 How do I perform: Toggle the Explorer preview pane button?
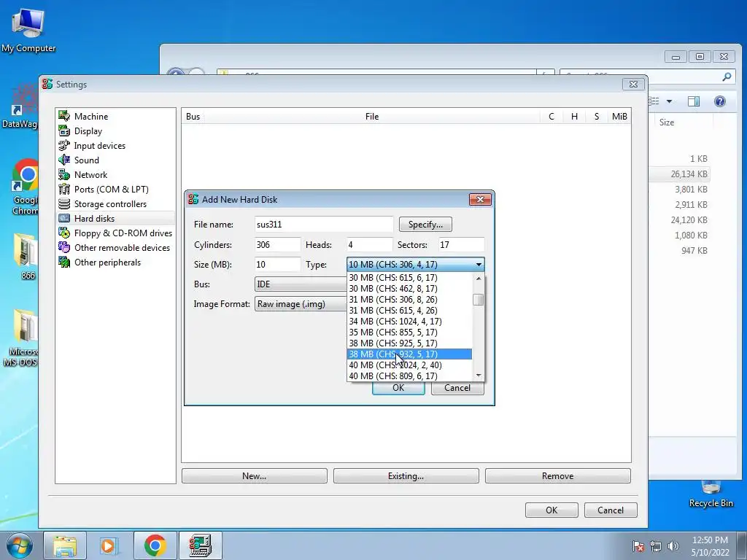[x=694, y=101]
